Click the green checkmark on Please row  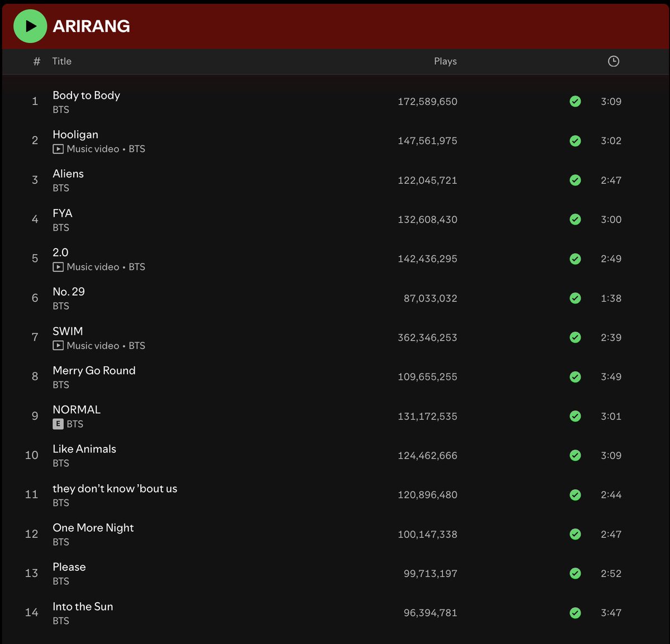click(575, 574)
